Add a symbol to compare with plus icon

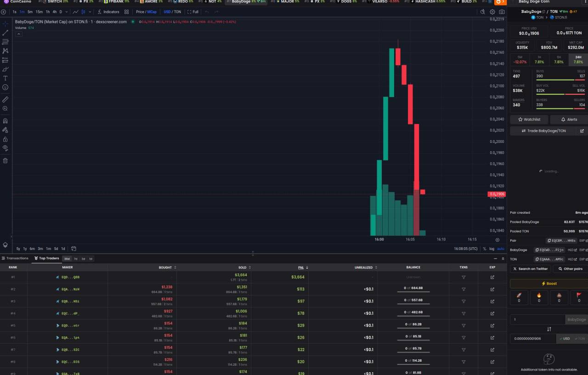pyautogui.click(x=4, y=12)
